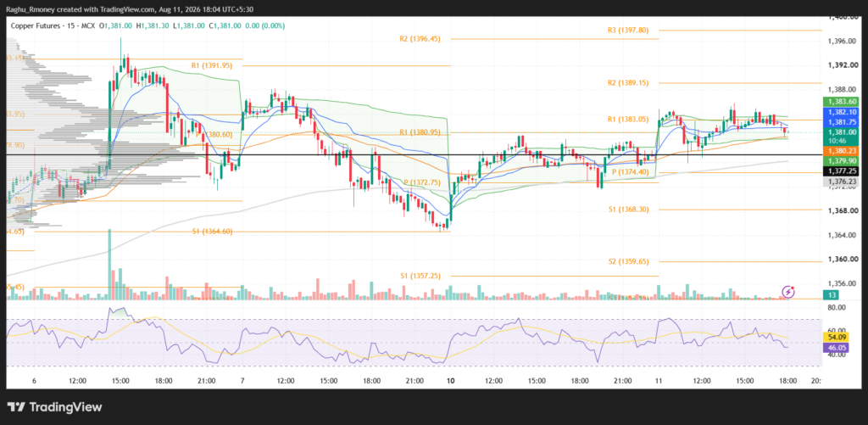Select the open value O1,381.00
868x425 pixels.
[117, 26]
